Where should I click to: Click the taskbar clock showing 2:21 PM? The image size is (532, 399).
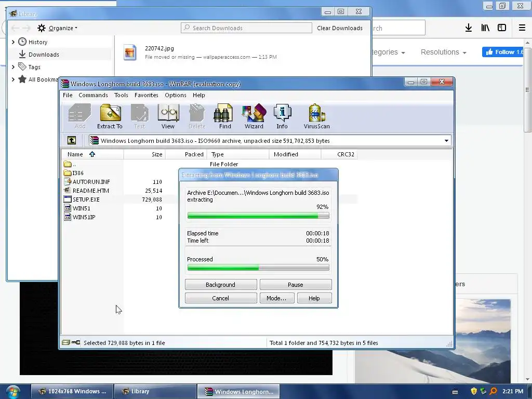coord(513,391)
